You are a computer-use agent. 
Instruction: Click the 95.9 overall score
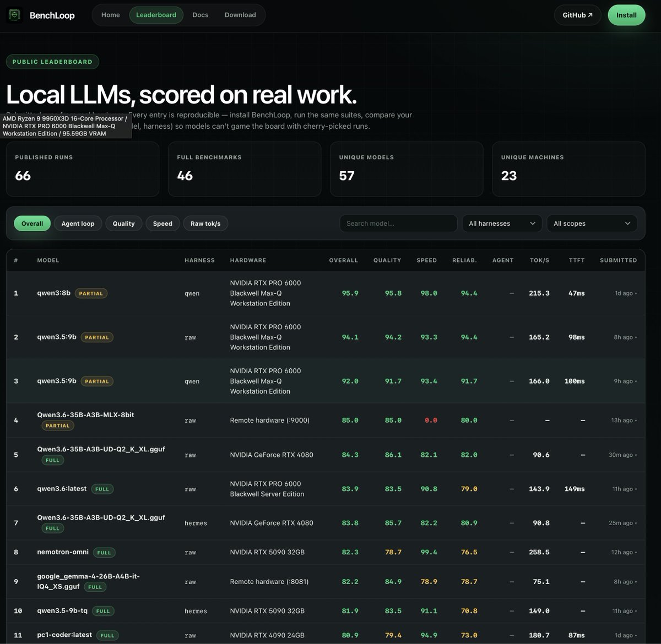click(x=350, y=293)
